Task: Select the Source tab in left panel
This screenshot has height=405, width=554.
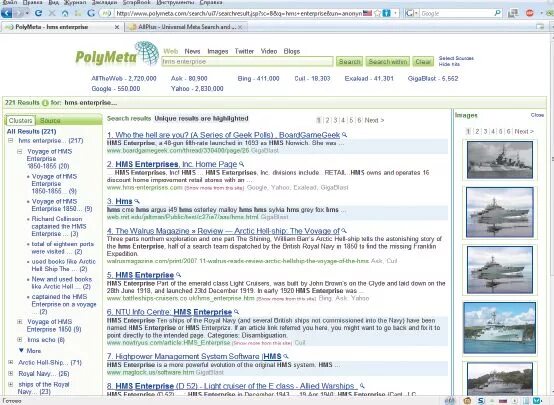Action: click(x=50, y=121)
